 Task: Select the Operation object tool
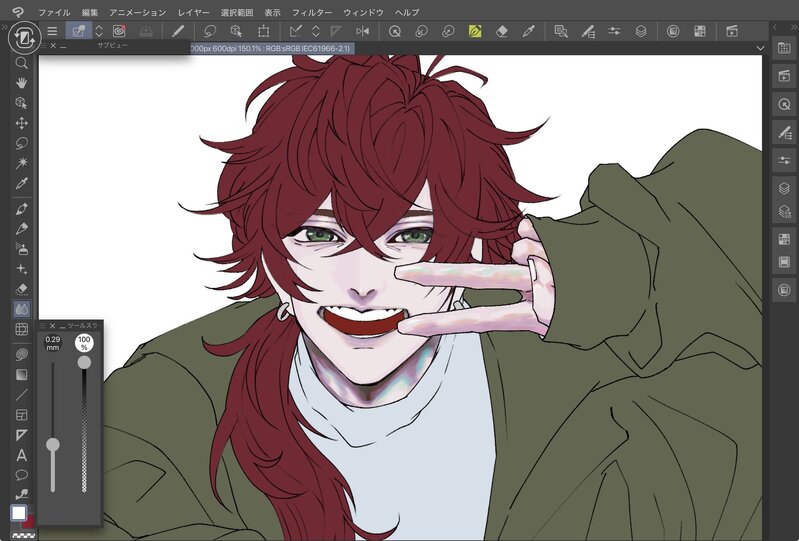pyautogui.click(x=21, y=103)
